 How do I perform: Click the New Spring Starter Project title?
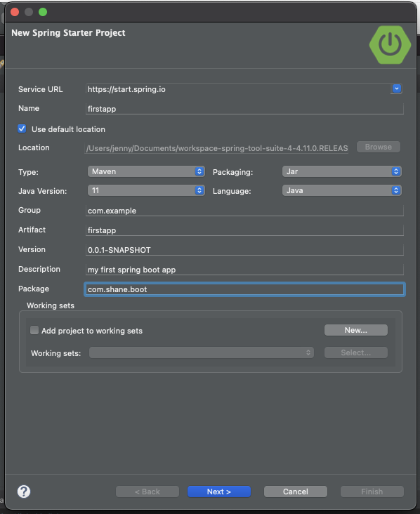click(x=68, y=33)
